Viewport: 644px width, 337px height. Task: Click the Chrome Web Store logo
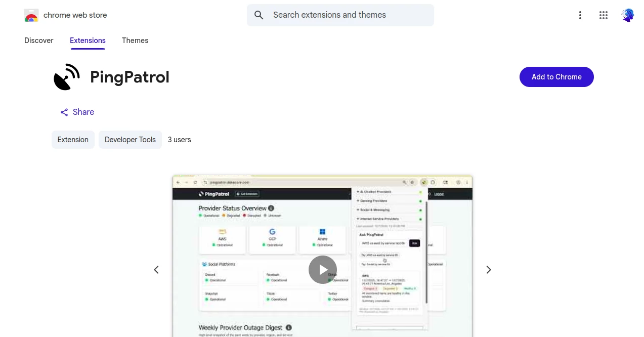point(31,15)
